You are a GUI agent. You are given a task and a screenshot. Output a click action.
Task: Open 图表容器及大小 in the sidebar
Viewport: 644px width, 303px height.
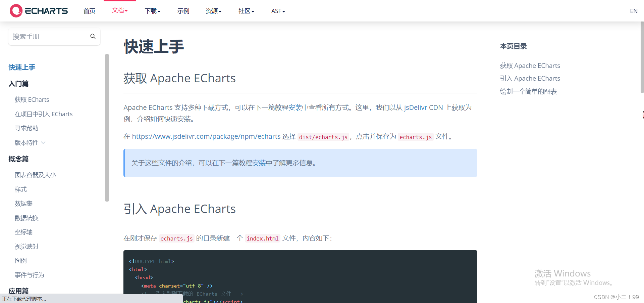[x=35, y=175]
